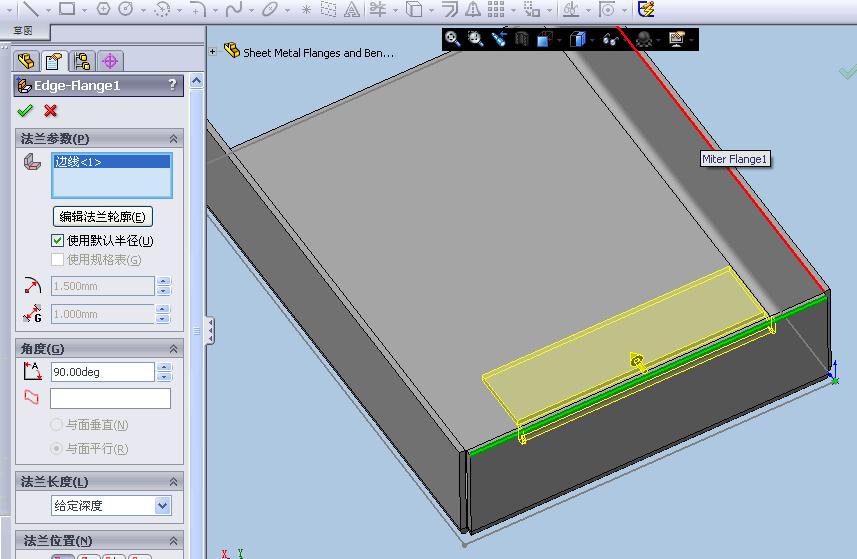Click the 1.500mm bend radius field
The width and height of the screenshot is (857, 559).
click(x=103, y=286)
